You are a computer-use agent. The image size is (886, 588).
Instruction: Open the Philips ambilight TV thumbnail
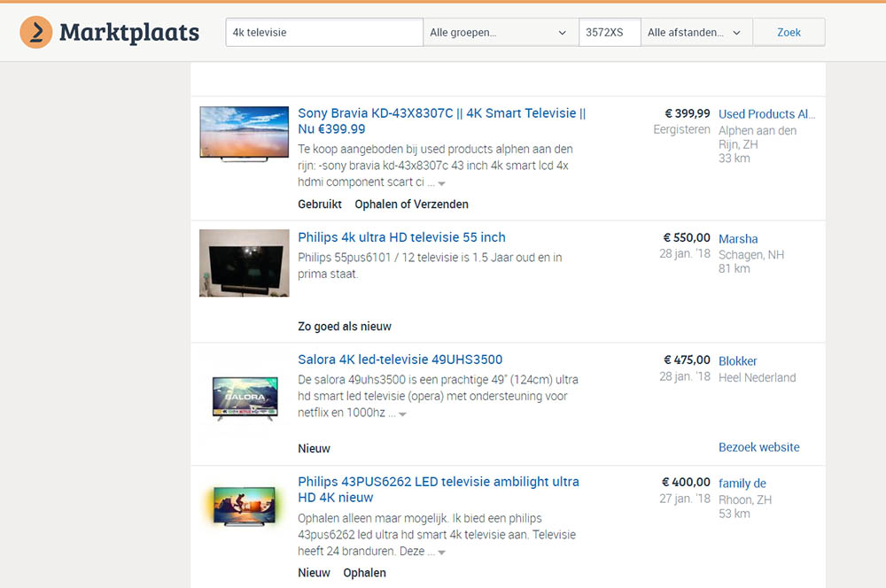[244, 505]
